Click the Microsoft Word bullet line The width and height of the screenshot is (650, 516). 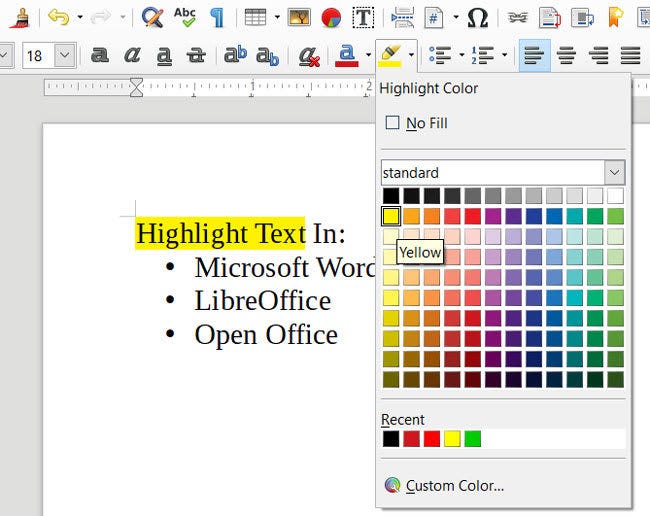[x=285, y=267]
